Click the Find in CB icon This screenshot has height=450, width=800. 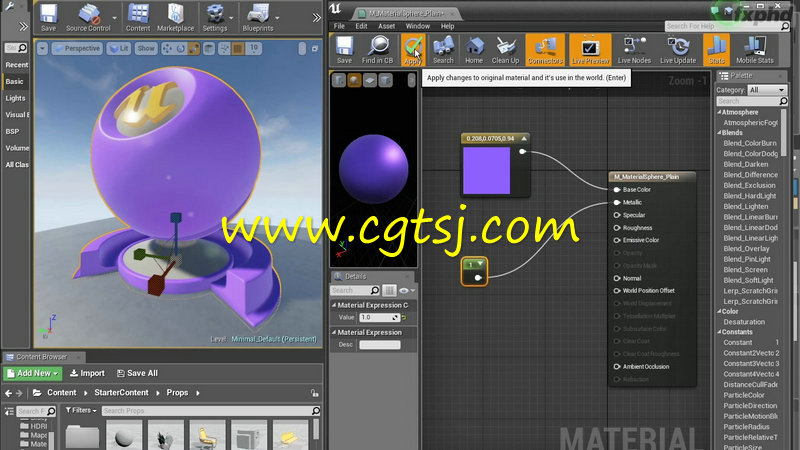(x=378, y=49)
